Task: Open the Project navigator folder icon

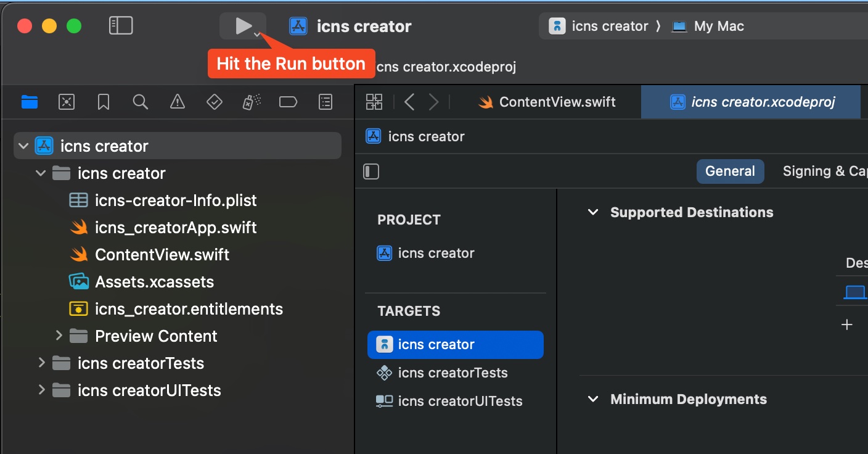Action: coord(29,102)
